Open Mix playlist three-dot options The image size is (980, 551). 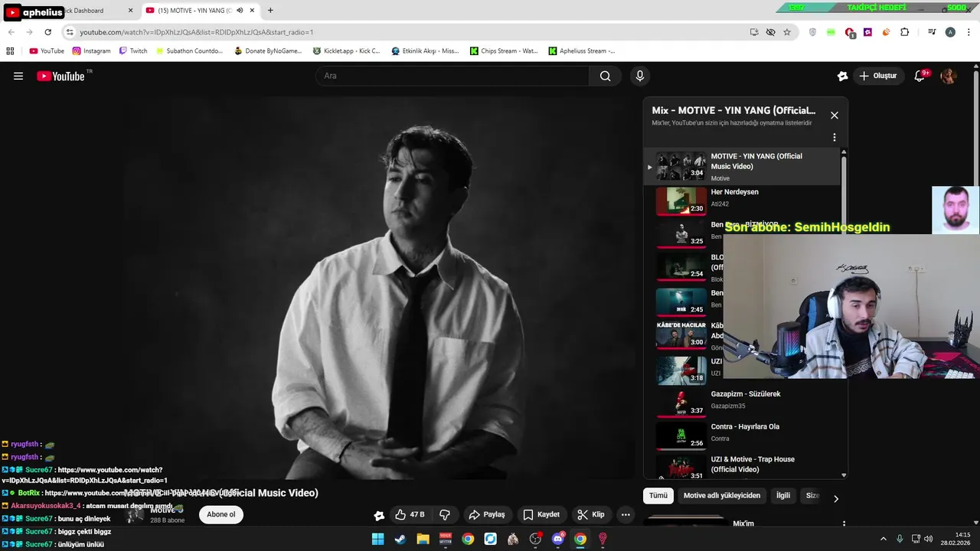click(835, 138)
